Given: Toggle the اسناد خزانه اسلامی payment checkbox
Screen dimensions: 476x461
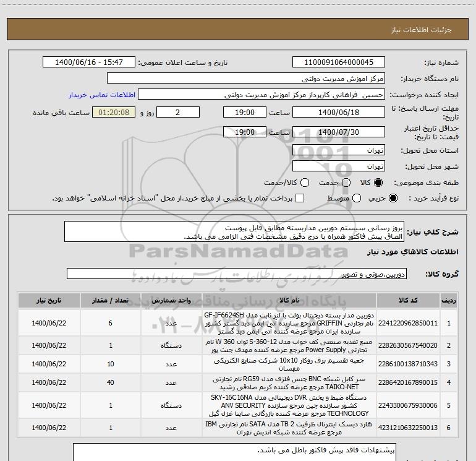Looking at the screenshot, I should [x=300, y=198].
